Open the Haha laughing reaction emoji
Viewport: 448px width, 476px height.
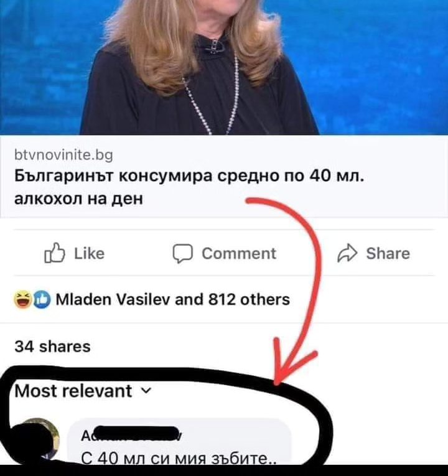[x=23, y=299]
